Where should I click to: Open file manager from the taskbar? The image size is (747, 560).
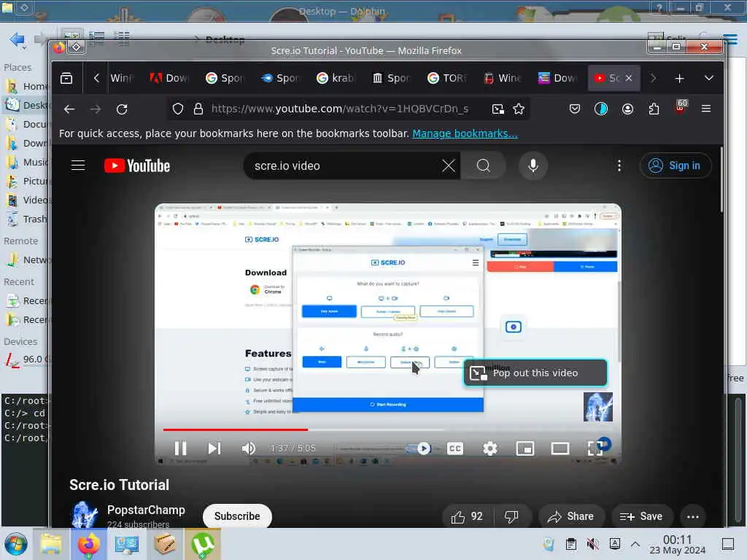tap(51, 544)
